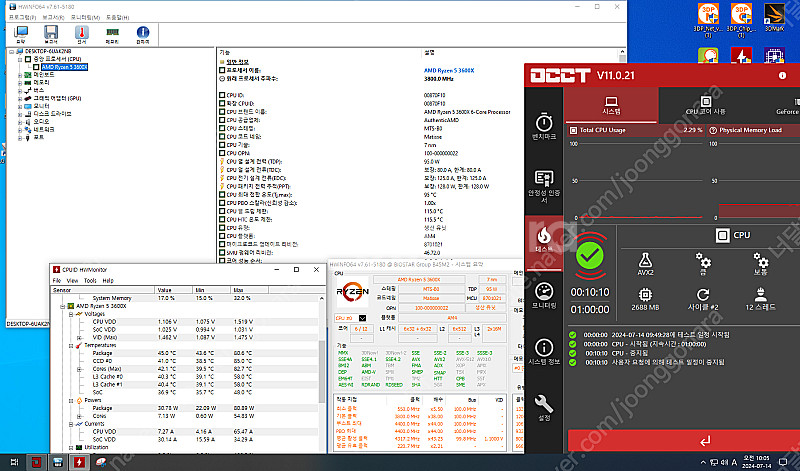This screenshot has height=471, width=800.
Task: Open the Tools menu in HWMonitor
Action: [90, 281]
